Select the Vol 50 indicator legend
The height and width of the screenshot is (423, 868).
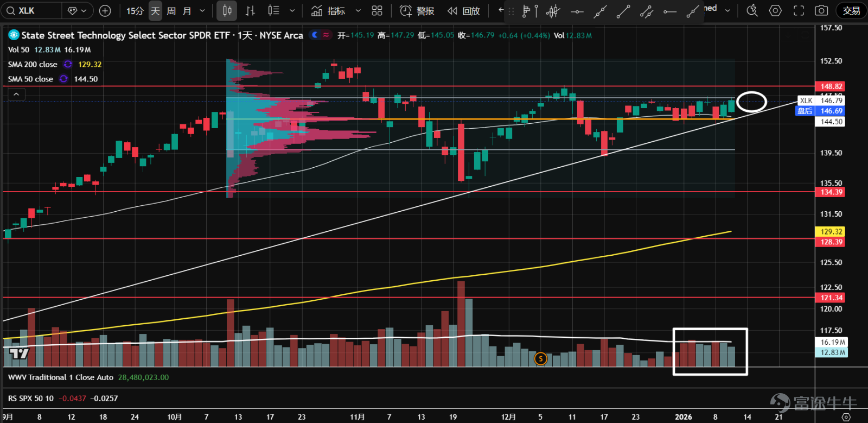18,50
